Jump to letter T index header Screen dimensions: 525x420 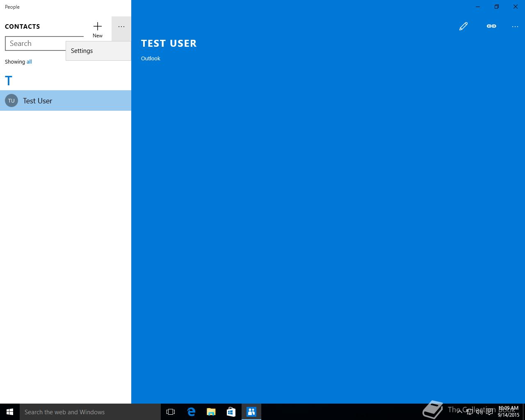(9, 80)
